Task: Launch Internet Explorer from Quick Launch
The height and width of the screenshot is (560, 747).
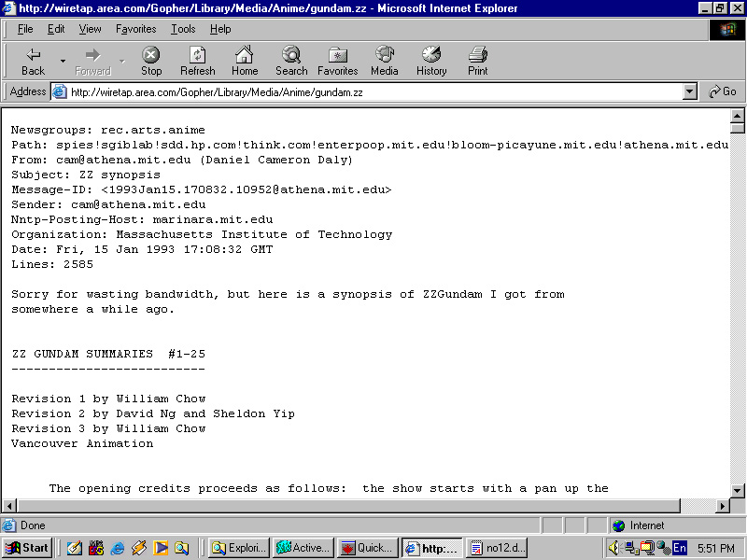Action: click(x=118, y=548)
